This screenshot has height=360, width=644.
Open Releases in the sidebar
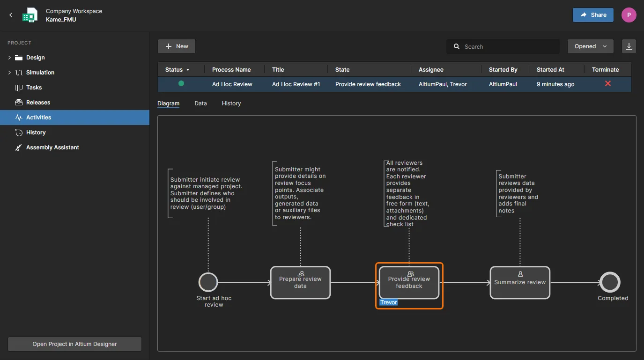[x=38, y=103]
